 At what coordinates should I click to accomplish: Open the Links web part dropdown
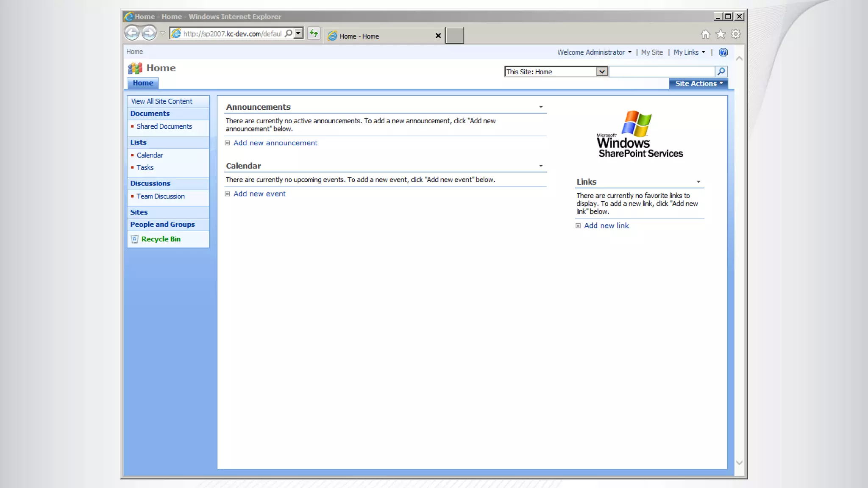point(698,182)
